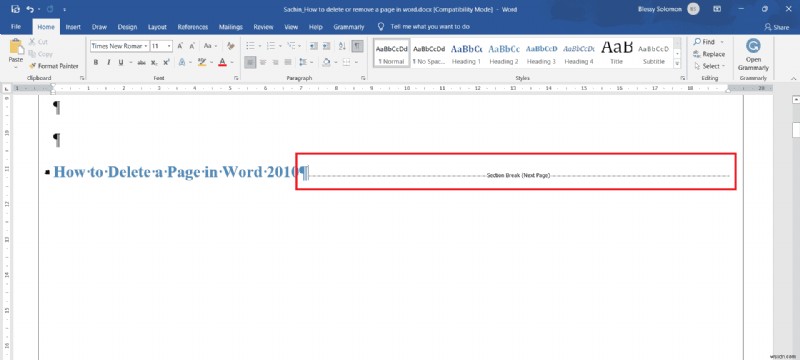This screenshot has width=800, height=360.
Task: Toggle the Show/Hide paragraph marks button
Action: click(x=358, y=46)
